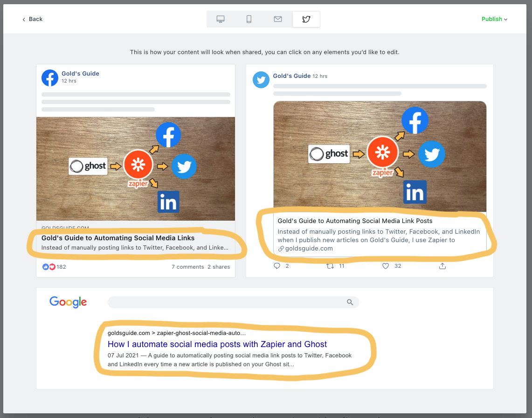Switch to the email preview tab
532x418 pixels.
click(277, 19)
